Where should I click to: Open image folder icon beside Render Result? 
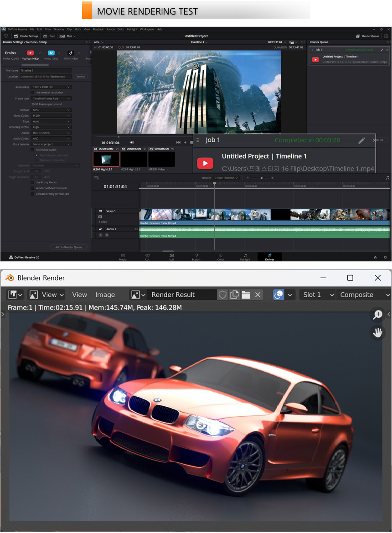click(246, 295)
